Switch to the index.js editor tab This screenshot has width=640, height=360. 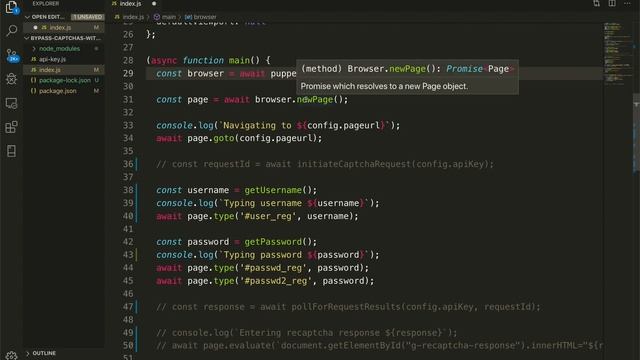(134, 4)
